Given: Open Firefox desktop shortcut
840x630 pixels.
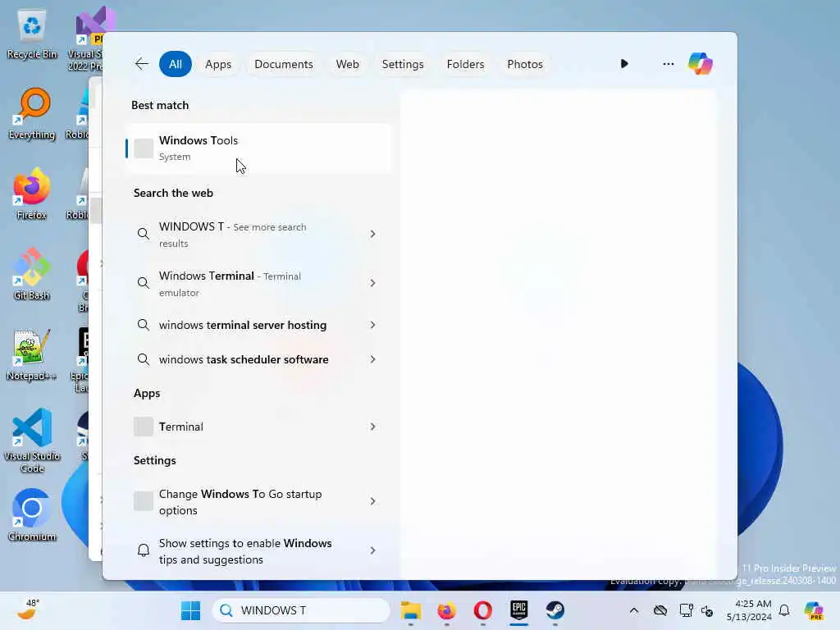Looking at the screenshot, I should pyautogui.click(x=32, y=194).
